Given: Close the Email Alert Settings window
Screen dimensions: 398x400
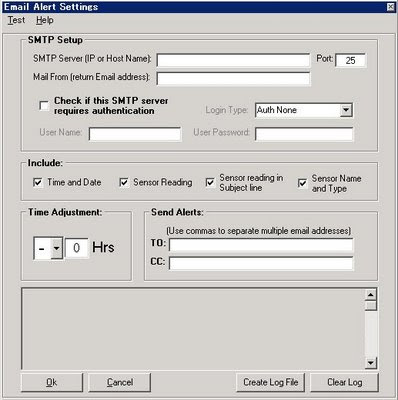Looking at the screenshot, I should point(390,7).
